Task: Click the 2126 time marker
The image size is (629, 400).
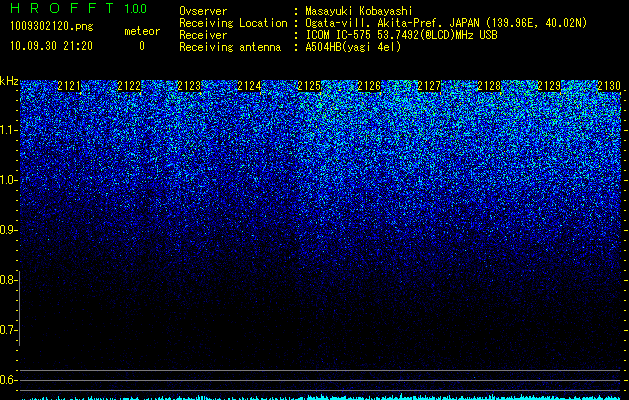Action: click(x=369, y=86)
